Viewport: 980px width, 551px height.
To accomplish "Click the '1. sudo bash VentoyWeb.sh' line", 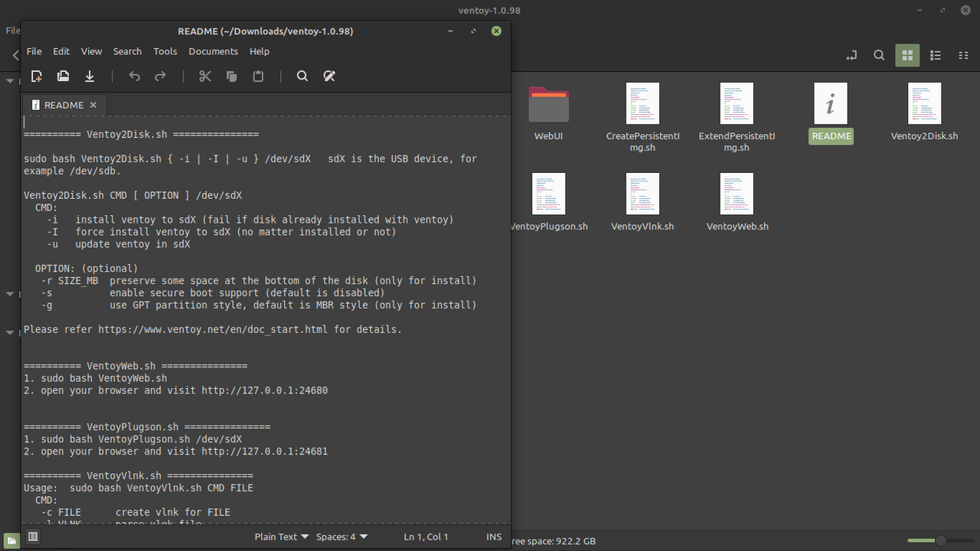I will [95, 378].
